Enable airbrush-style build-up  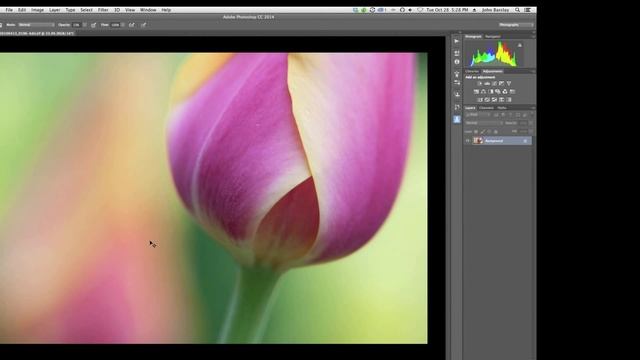point(132,25)
